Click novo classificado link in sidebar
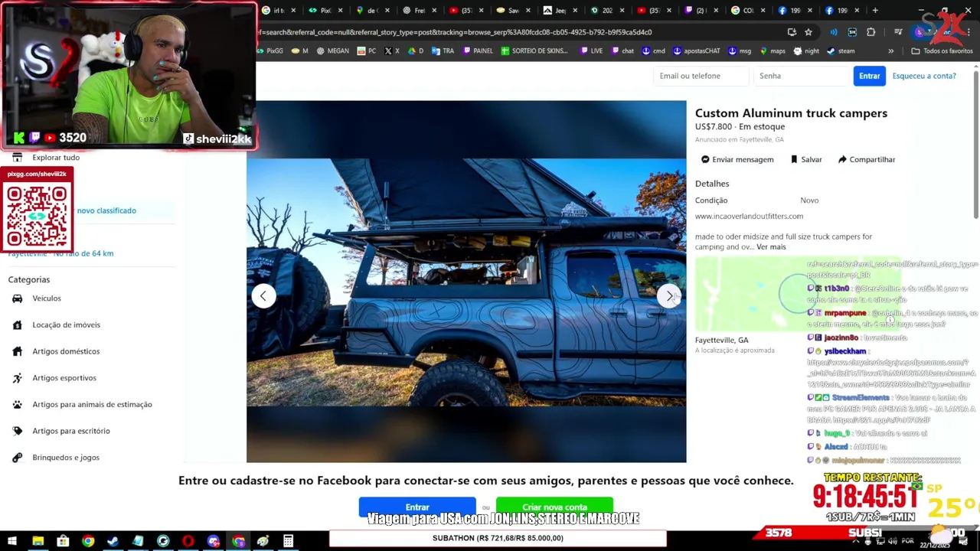 click(x=106, y=210)
